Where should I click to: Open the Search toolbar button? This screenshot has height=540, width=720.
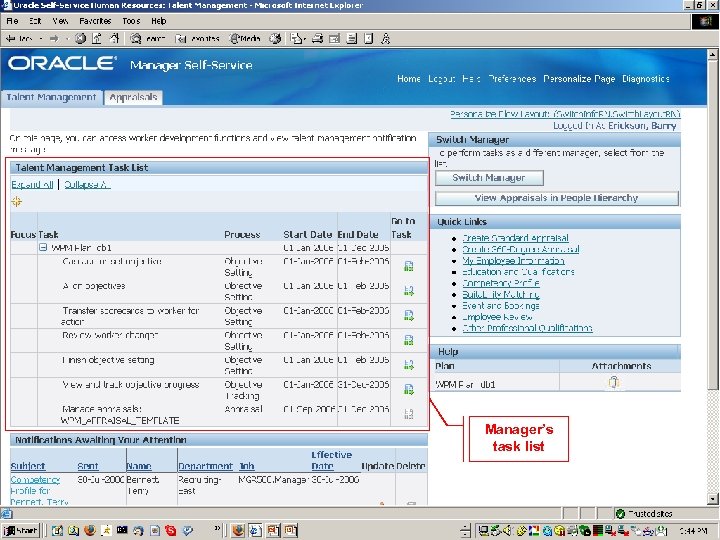pos(147,39)
